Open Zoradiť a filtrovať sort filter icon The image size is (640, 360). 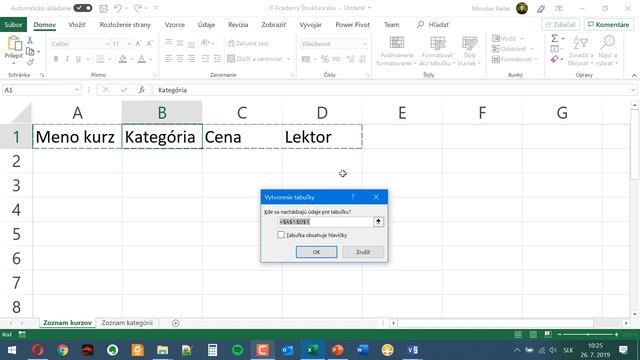click(580, 42)
